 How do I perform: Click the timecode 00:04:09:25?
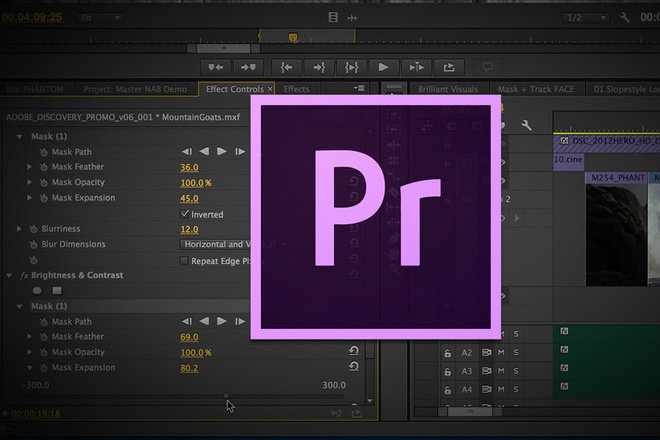pos(32,17)
